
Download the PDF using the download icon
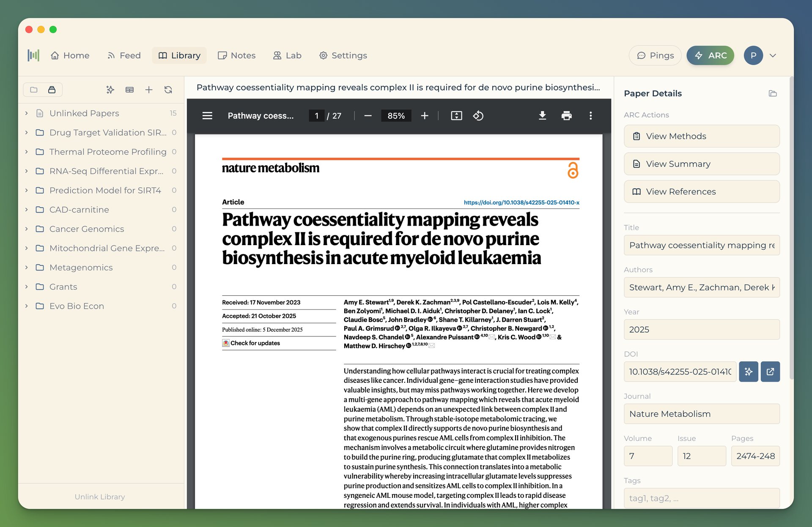(x=542, y=115)
